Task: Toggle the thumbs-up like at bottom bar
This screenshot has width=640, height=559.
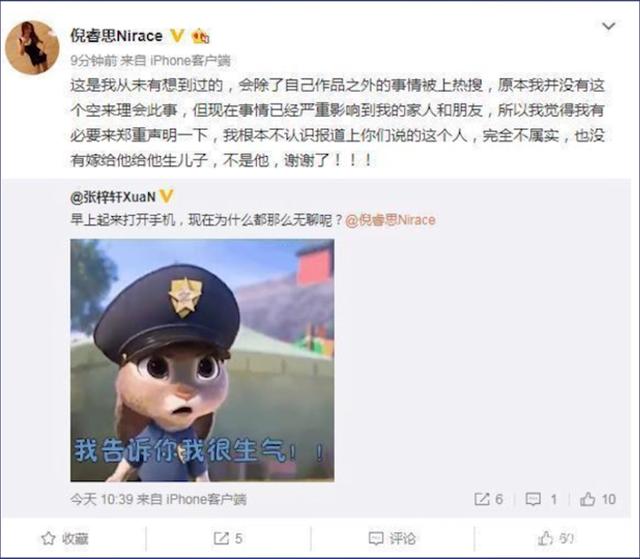Action: click(556, 539)
